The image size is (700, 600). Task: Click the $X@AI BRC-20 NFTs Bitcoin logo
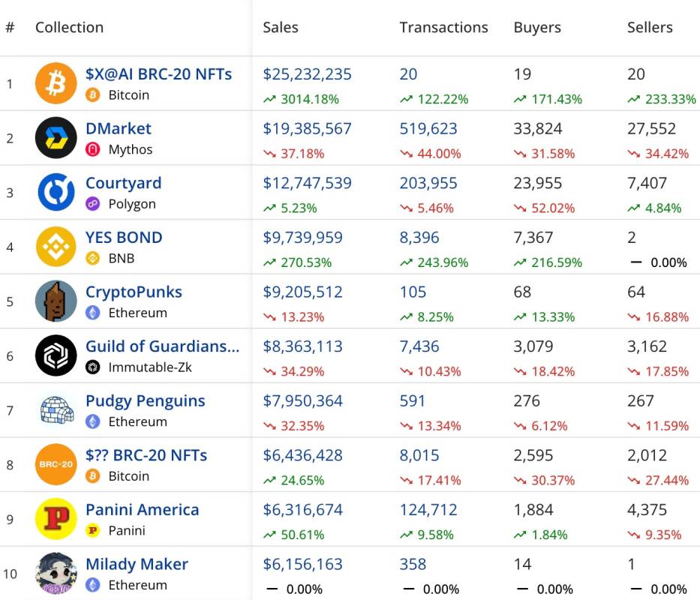56,83
